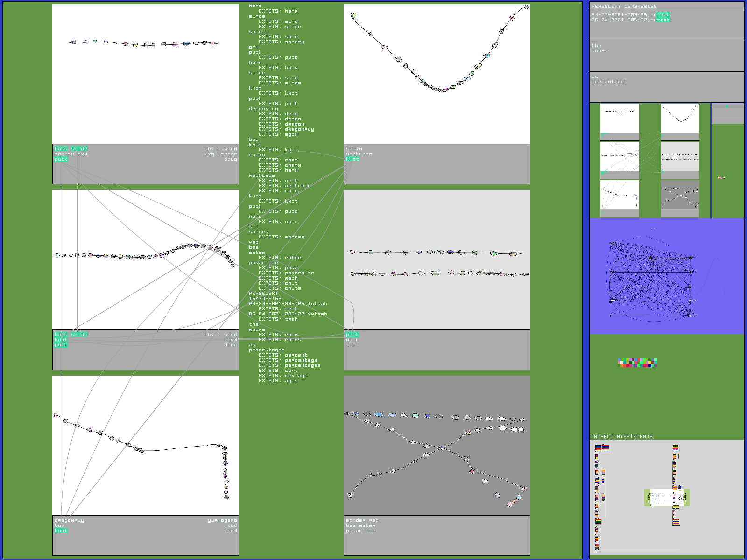This screenshot has width=747, height=560.
Task: Select the "the rooms" text panel
Action: click(666, 56)
